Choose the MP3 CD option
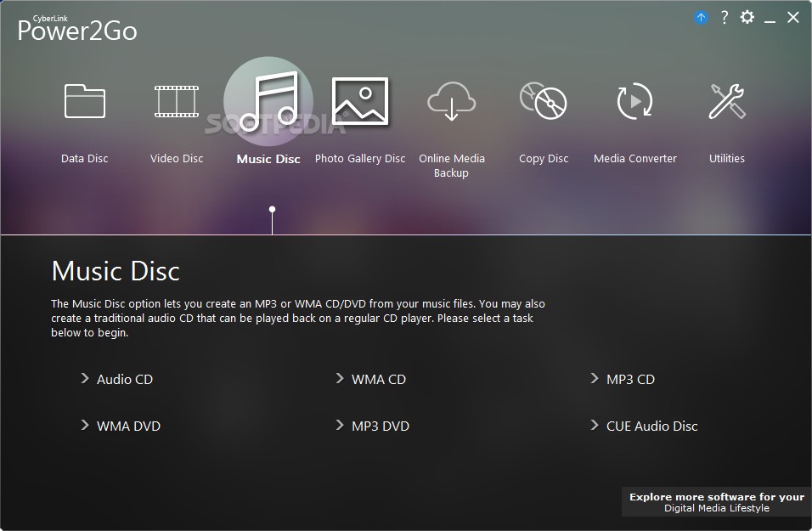 click(x=630, y=379)
